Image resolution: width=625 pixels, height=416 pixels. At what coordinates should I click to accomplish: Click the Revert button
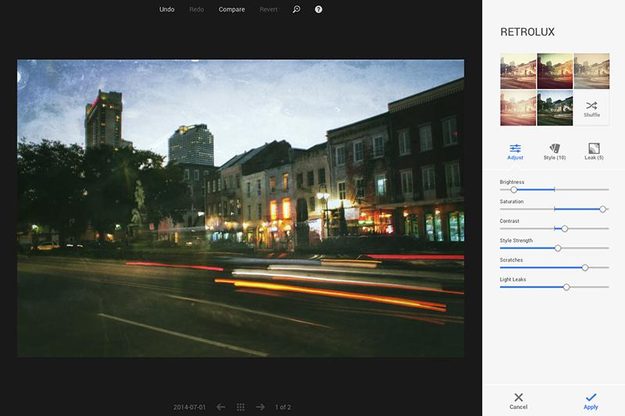coord(268,9)
